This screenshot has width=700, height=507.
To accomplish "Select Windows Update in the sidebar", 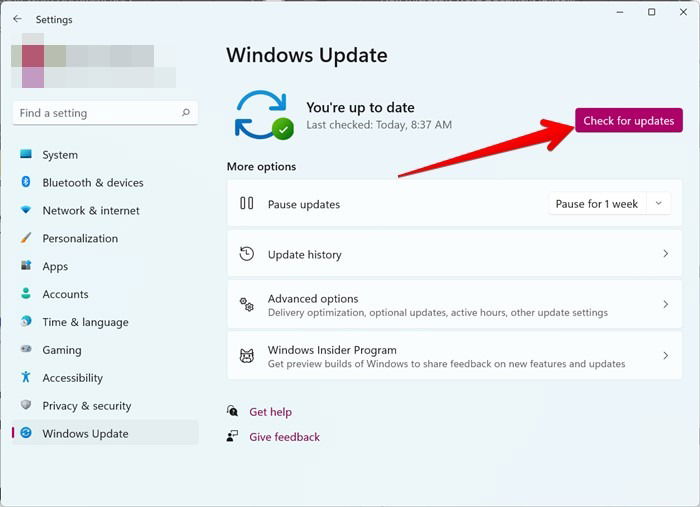I will tap(105, 433).
